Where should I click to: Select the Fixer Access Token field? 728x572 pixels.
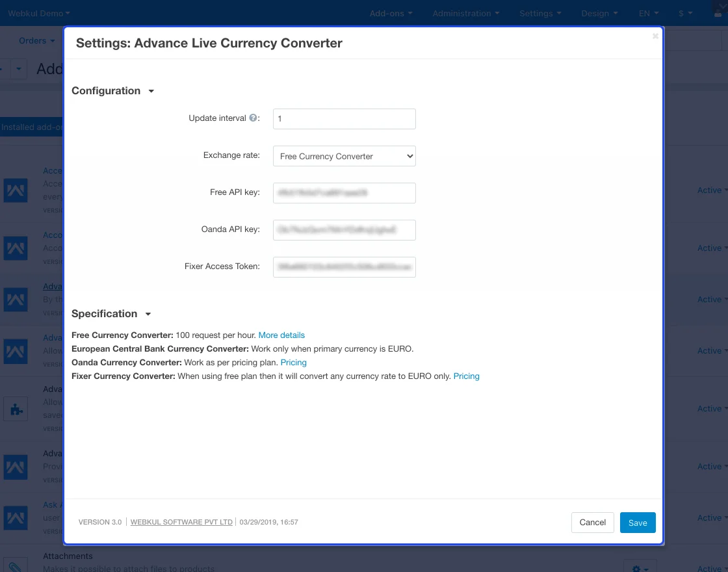click(x=344, y=267)
